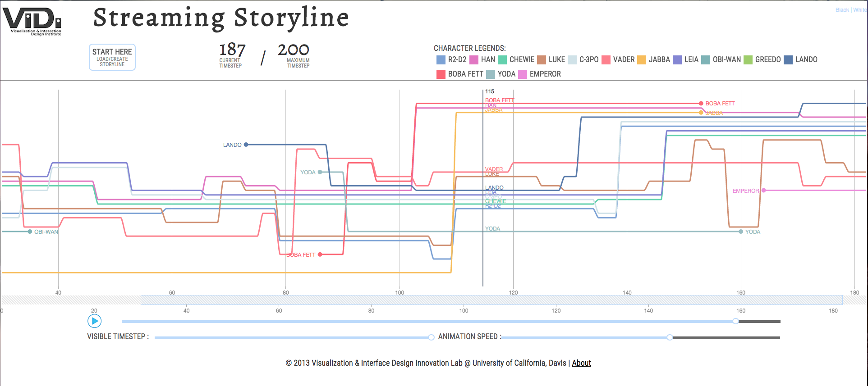Image resolution: width=868 pixels, height=386 pixels.
Task: Click the playback progress slider handle
Action: (736, 321)
